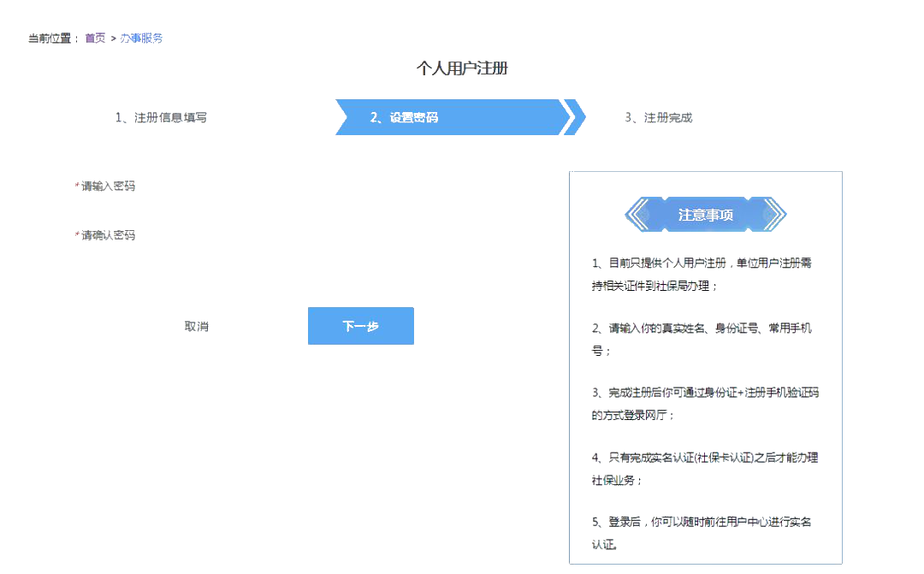Click the 下一步 button
Viewport: 924px width, 574px height.
tap(360, 326)
